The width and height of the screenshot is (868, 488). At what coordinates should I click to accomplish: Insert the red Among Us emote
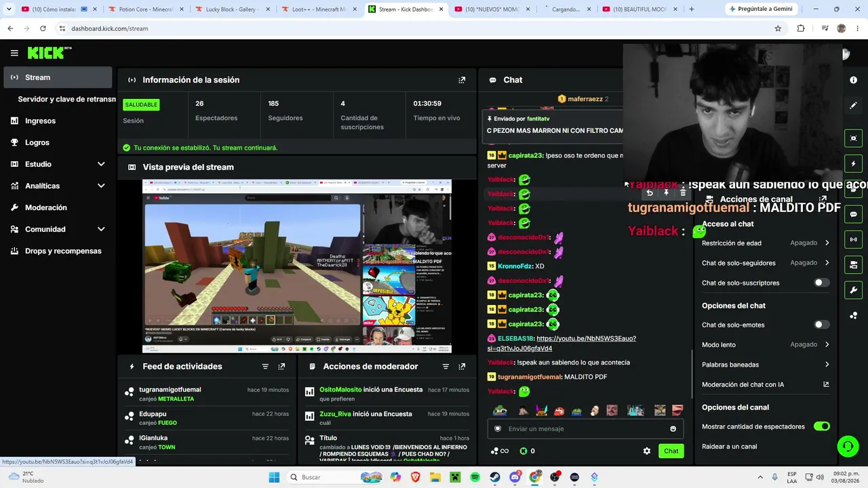click(x=559, y=411)
